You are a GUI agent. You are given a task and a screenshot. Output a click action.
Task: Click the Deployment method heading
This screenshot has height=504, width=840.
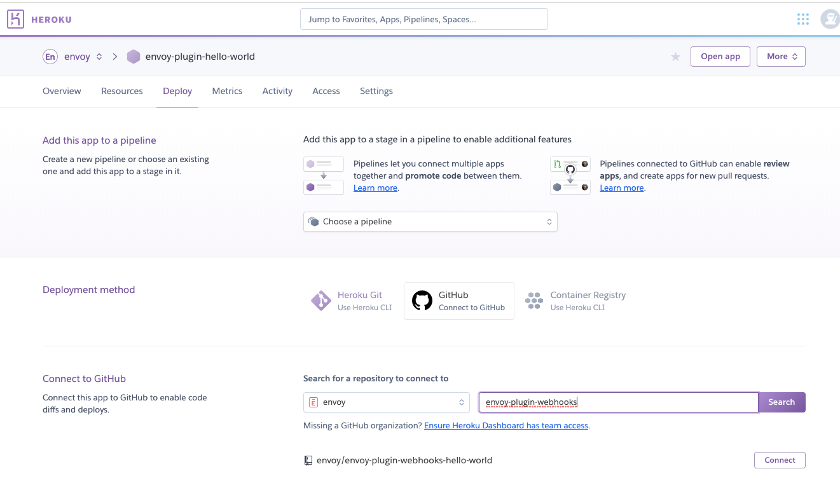pos(89,290)
